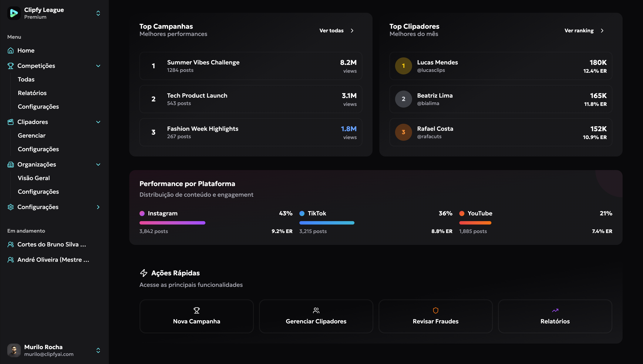Click the Clipadores clapperboard icon
This screenshot has height=364, width=643.
[10, 122]
